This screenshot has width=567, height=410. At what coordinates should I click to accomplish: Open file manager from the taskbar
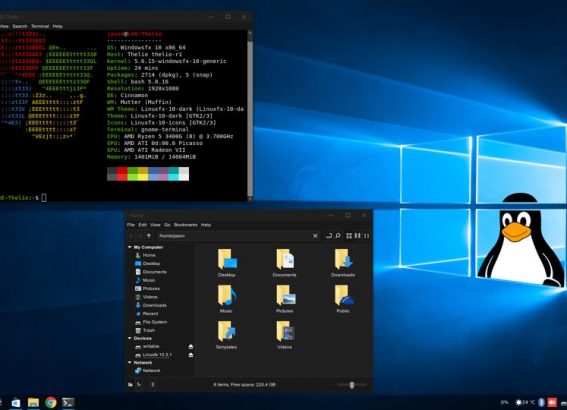point(33,402)
